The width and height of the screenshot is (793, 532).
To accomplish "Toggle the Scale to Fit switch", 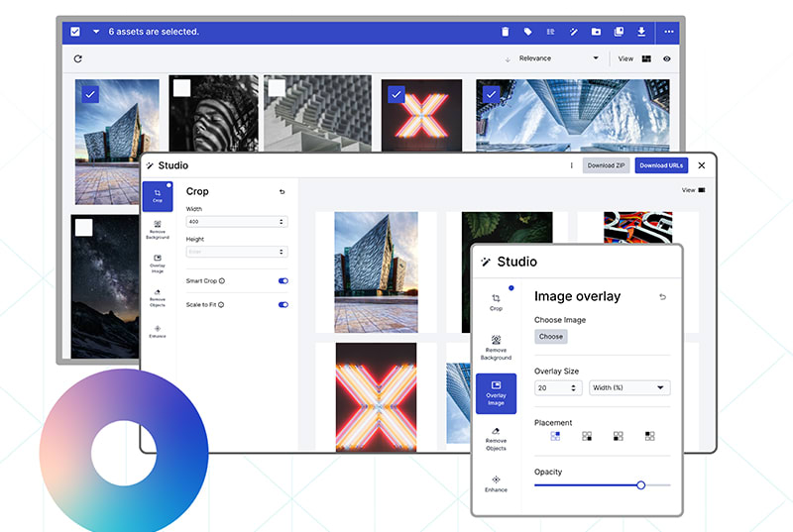I will click(x=283, y=305).
